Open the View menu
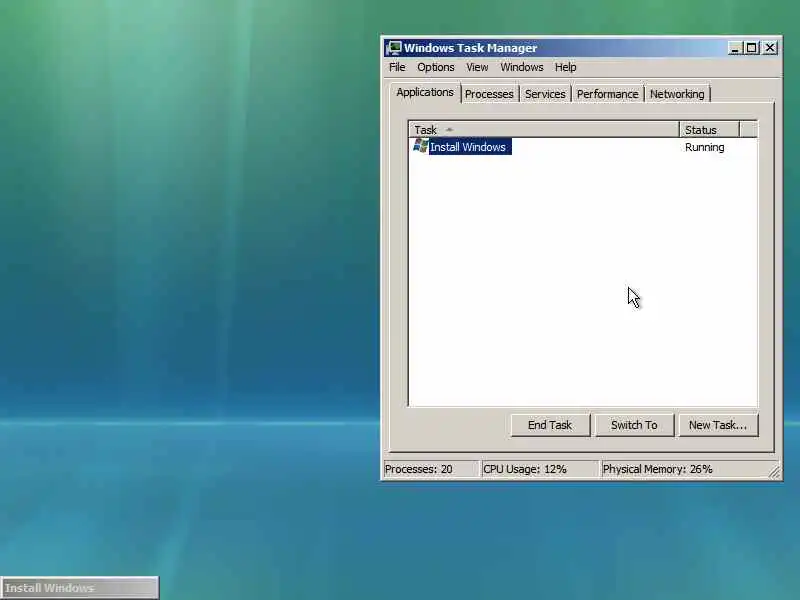The image size is (800, 600). pos(477,67)
